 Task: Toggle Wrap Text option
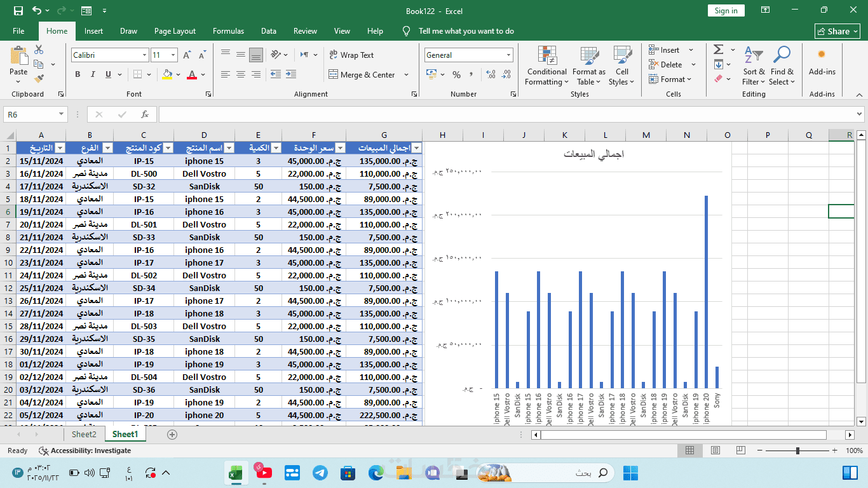[x=351, y=55]
